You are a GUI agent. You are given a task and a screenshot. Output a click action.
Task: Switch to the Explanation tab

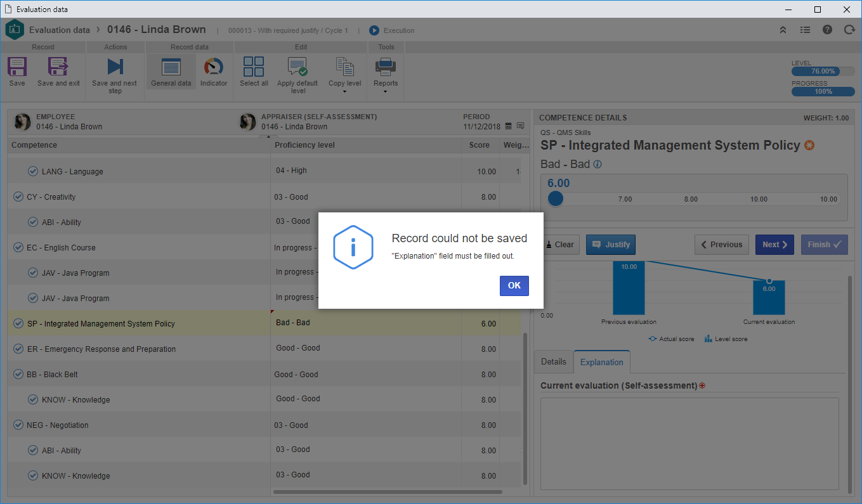(602, 362)
